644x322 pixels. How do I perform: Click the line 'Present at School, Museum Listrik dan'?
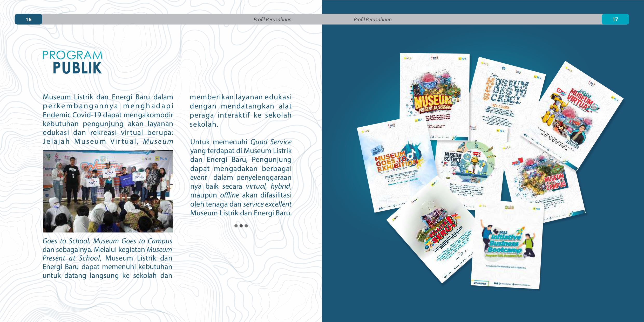(x=107, y=258)
